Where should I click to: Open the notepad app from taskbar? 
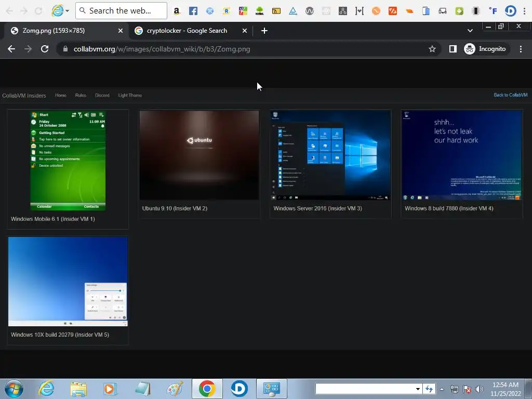click(x=142, y=389)
